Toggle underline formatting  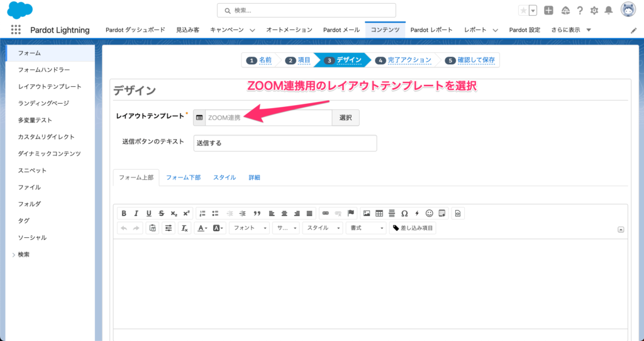tap(149, 213)
